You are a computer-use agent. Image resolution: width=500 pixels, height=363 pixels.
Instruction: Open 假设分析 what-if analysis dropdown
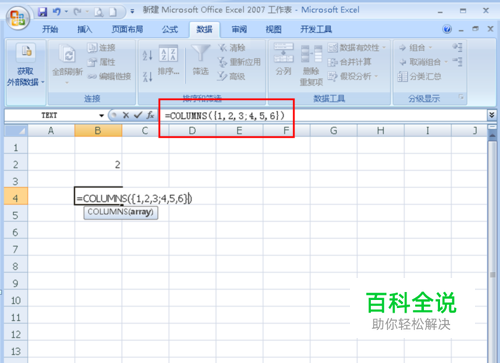(x=353, y=76)
